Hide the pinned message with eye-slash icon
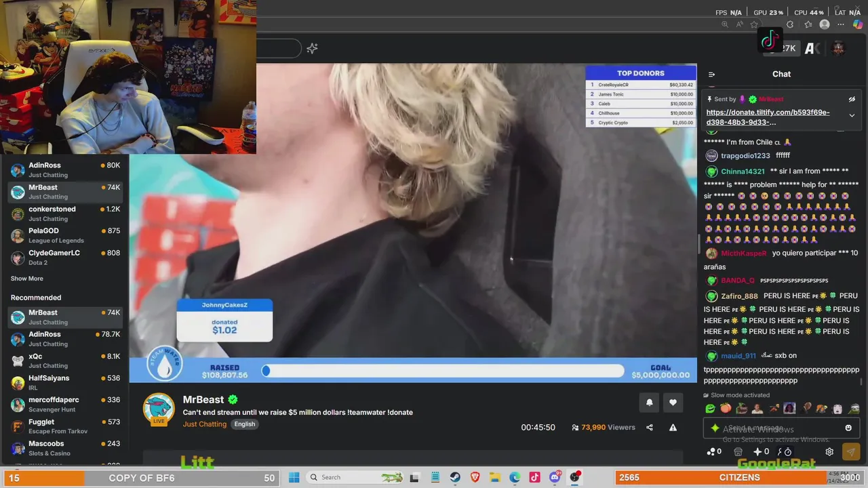The width and height of the screenshot is (868, 488). [x=852, y=100]
